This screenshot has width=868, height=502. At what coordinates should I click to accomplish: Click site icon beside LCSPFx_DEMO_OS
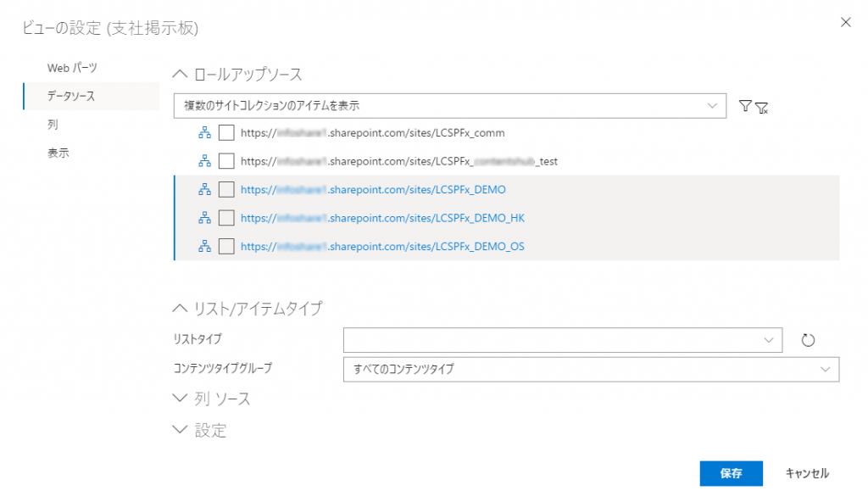click(x=204, y=247)
